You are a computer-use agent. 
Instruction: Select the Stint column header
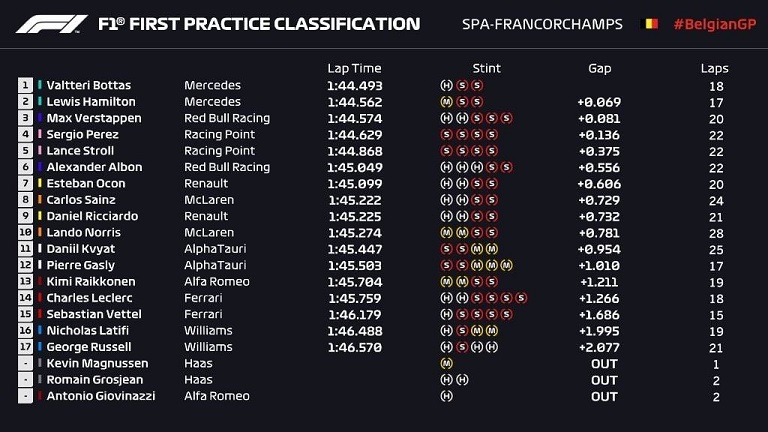click(486, 68)
